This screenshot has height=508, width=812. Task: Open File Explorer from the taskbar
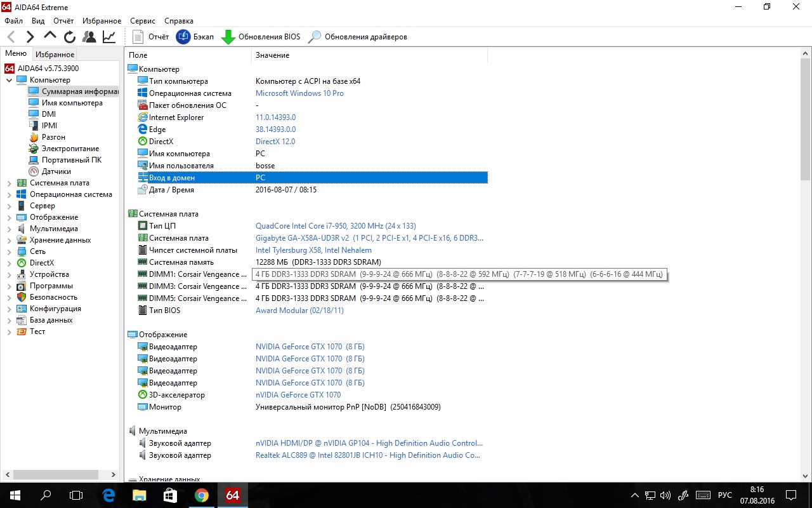point(140,495)
